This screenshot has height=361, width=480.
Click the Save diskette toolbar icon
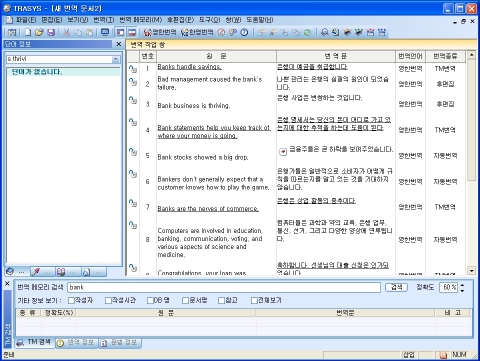51,32
